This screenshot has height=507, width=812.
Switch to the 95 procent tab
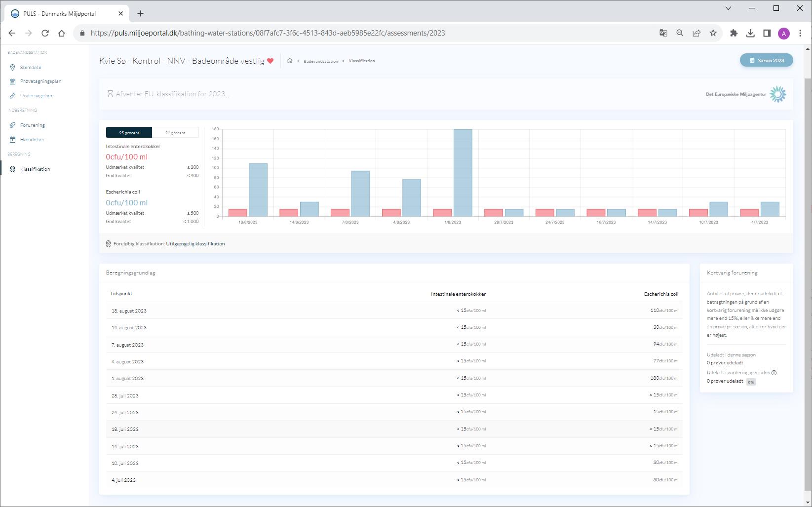129,132
